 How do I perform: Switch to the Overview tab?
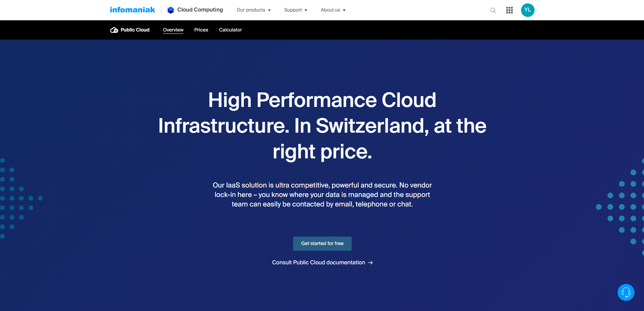173,30
